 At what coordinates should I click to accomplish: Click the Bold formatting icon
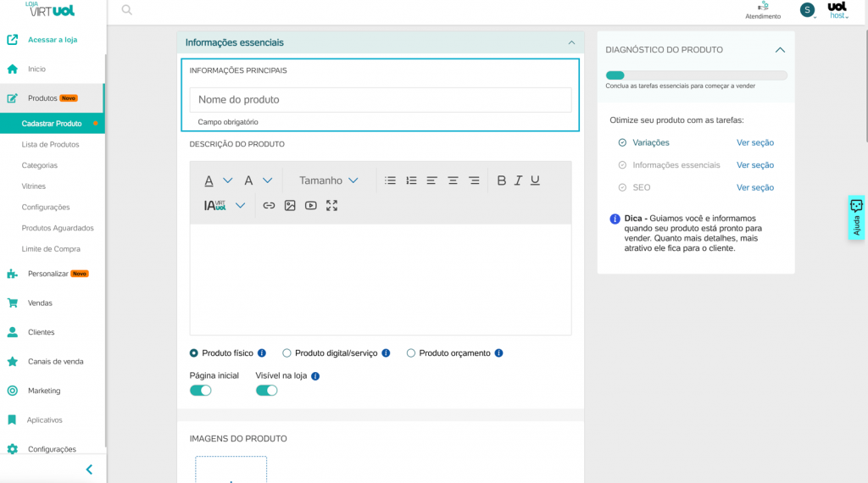[501, 180]
